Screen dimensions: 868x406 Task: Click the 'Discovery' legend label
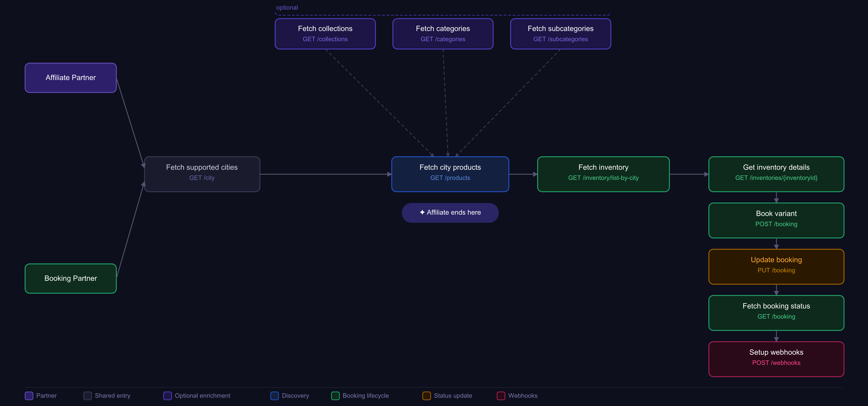coord(295,395)
